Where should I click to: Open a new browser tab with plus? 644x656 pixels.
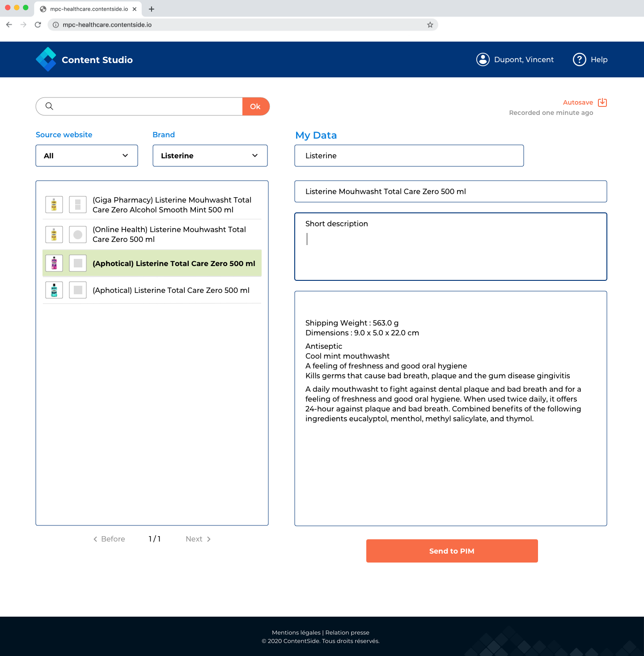[x=152, y=9]
